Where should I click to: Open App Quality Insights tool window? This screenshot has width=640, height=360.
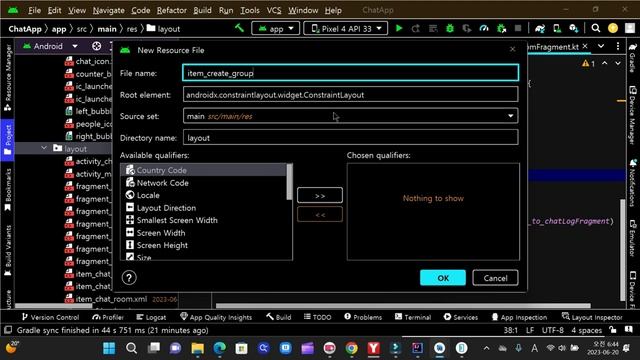(216, 317)
